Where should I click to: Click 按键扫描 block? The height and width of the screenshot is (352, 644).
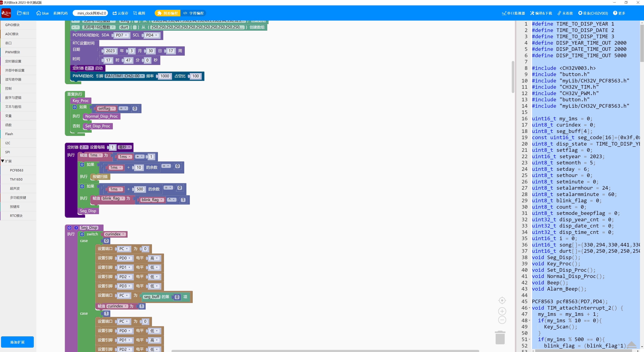[100, 177]
